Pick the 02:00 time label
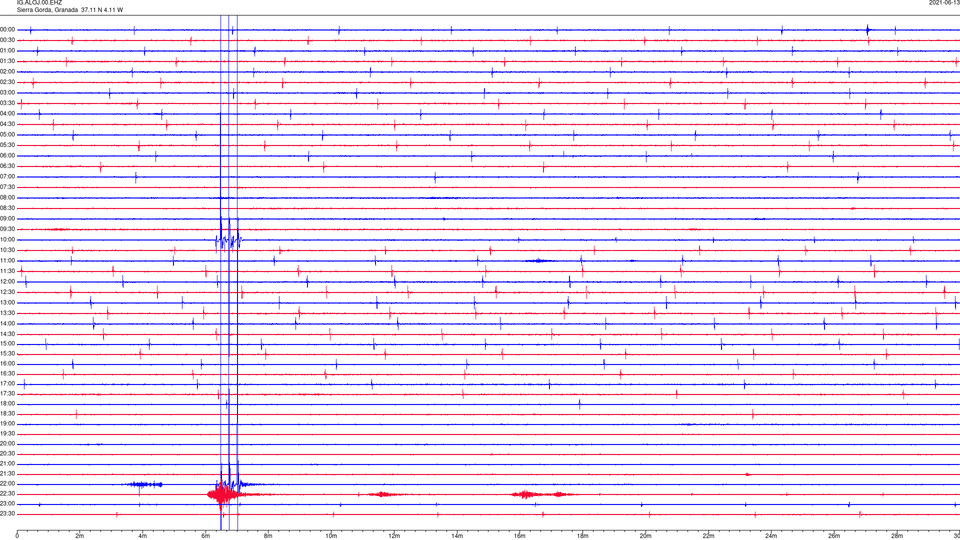 click(8, 72)
